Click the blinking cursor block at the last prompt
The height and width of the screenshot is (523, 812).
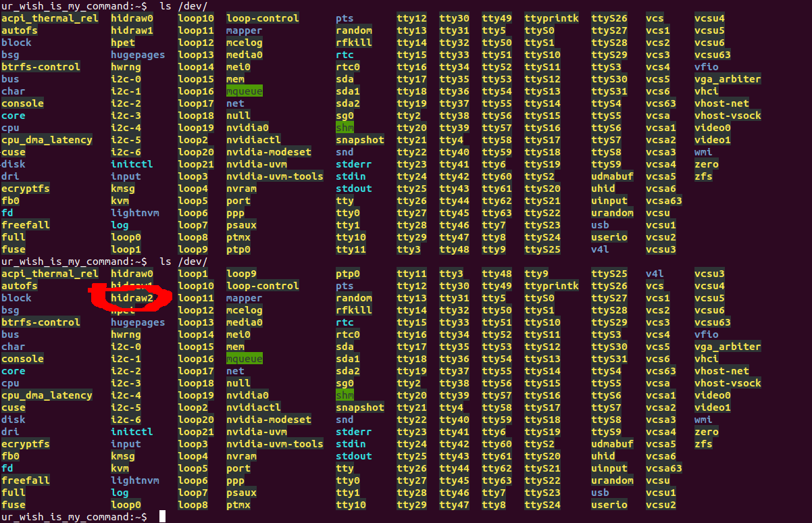[x=162, y=517]
